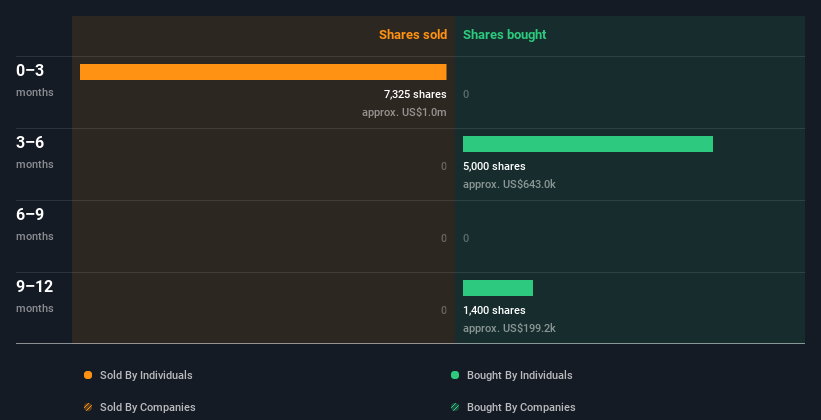This screenshot has height=420, width=821.
Task: Select the 1,400 shares value
Action: tap(494, 311)
